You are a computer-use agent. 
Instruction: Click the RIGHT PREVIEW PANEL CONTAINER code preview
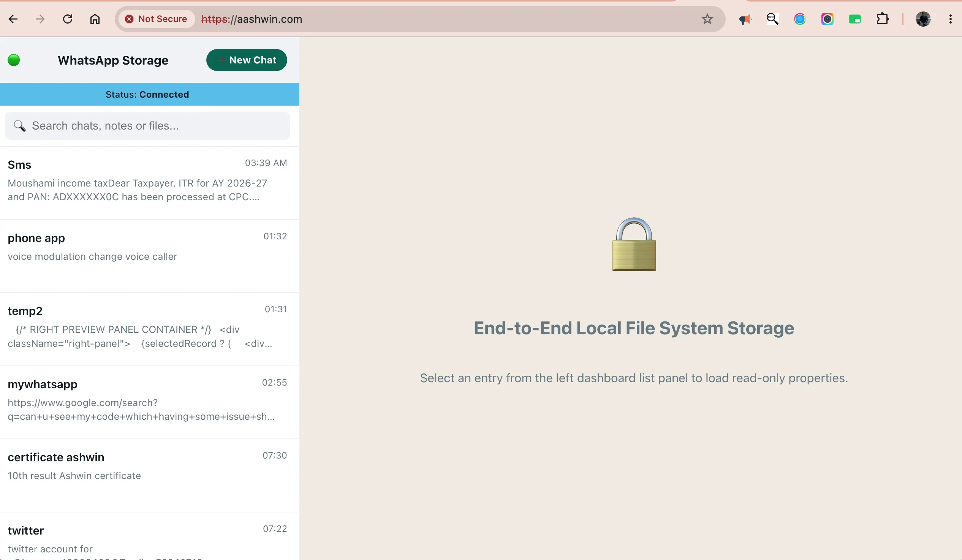coord(140,336)
